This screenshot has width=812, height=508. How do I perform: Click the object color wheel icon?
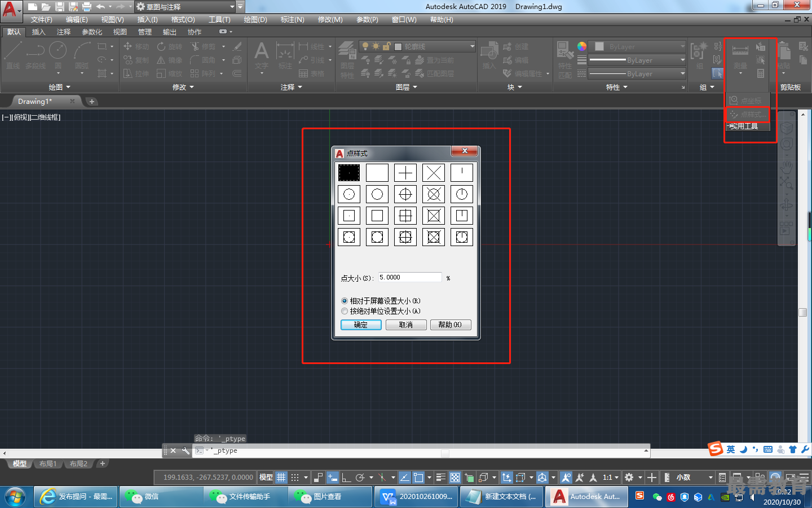pos(582,46)
